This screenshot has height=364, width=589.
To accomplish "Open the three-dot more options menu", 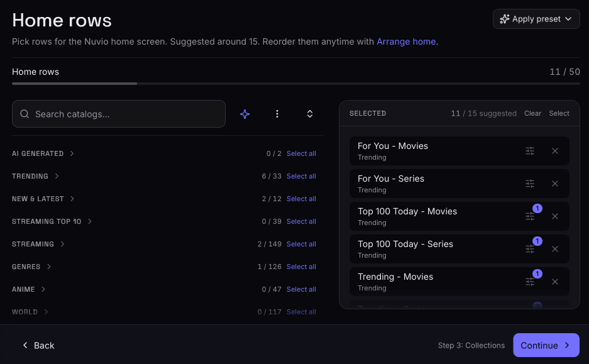I will click(277, 114).
